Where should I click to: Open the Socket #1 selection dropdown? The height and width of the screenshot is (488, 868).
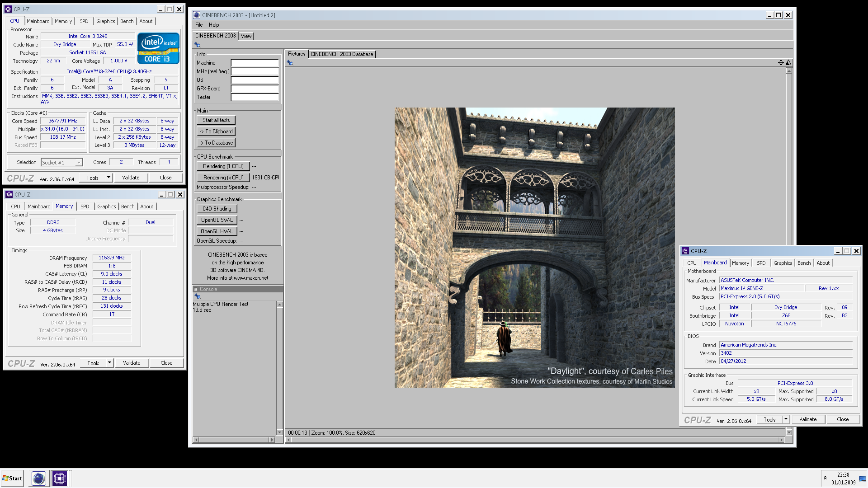tap(79, 163)
